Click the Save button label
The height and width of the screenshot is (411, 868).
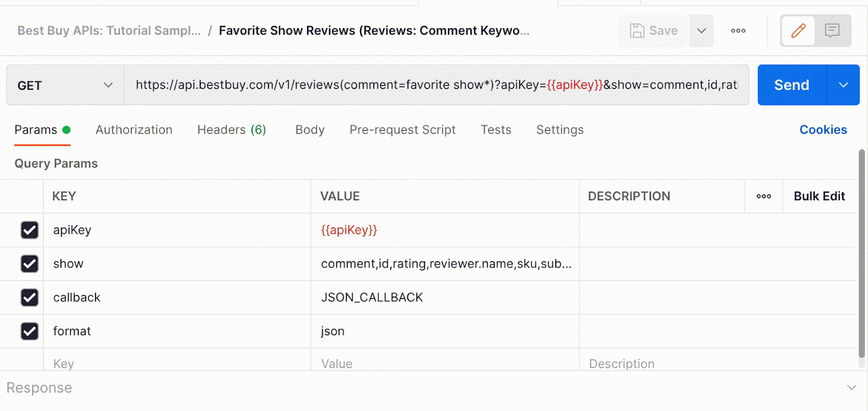pos(663,30)
